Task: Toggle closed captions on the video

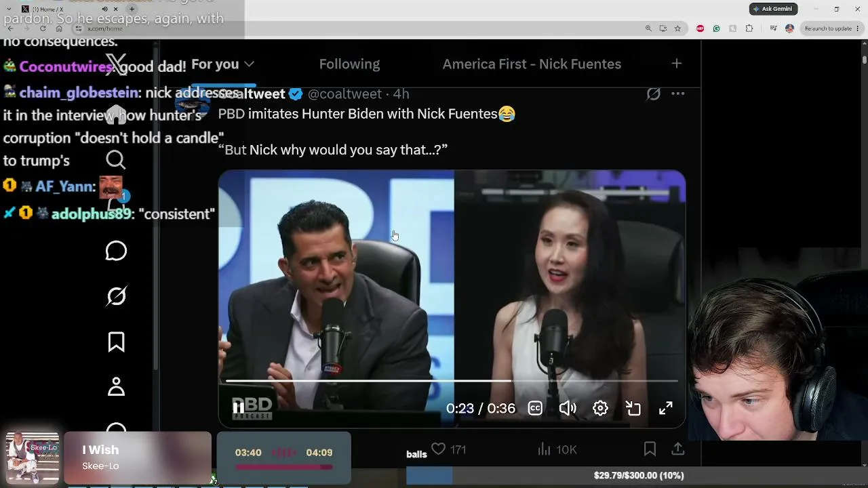Action: coord(535,408)
